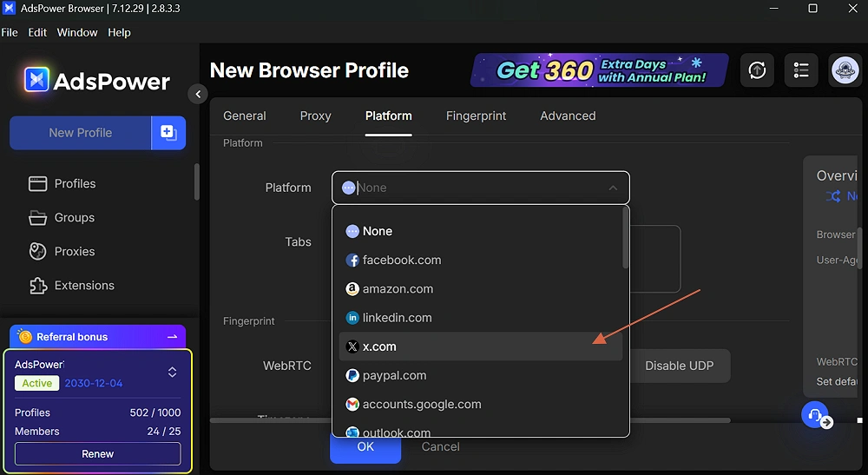The height and width of the screenshot is (475, 868).
Task: Open the support headset chat button
Action: [814, 414]
